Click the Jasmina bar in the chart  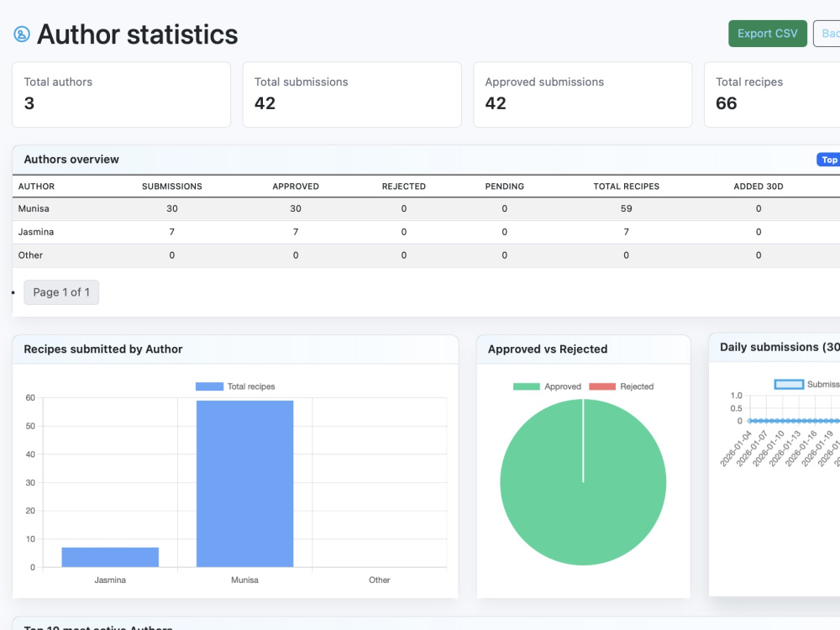pyautogui.click(x=110, y=557)
